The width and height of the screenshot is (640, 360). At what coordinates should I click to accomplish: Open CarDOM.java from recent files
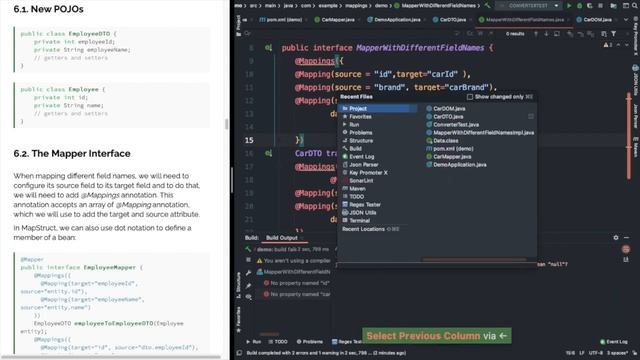click(445, 109)
